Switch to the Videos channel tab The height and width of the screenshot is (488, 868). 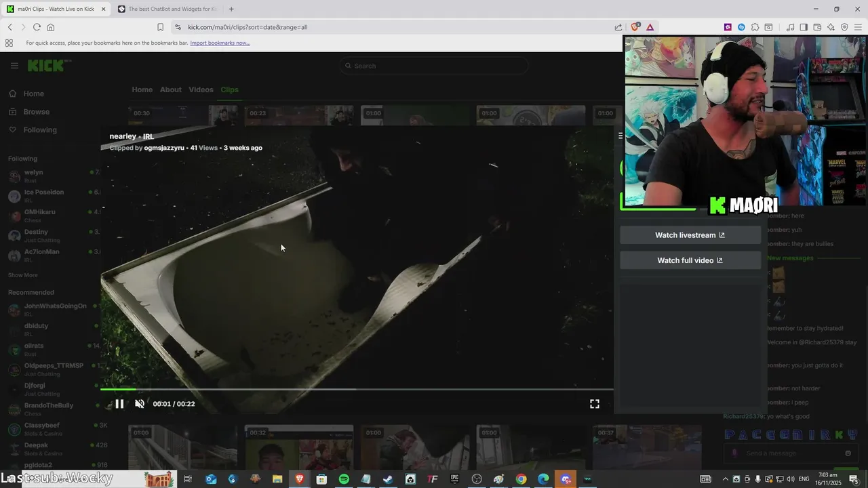coord(201,89)
